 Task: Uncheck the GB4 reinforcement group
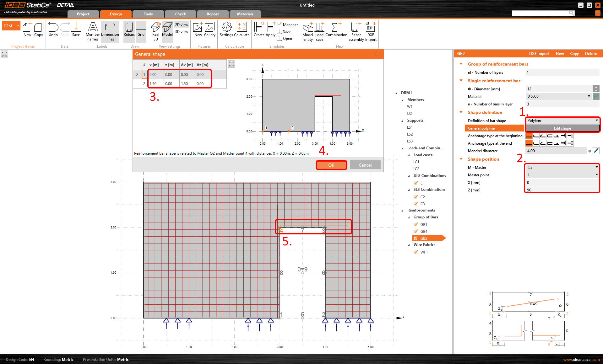[x=416, y=231]
